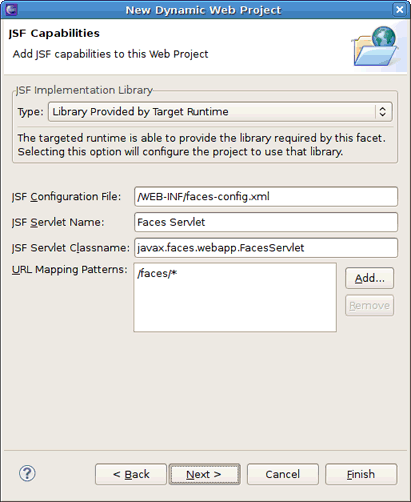Click the Type combo box arrow stepper
The height and width of the screenshot is (502, 411).
coord(383,112)
